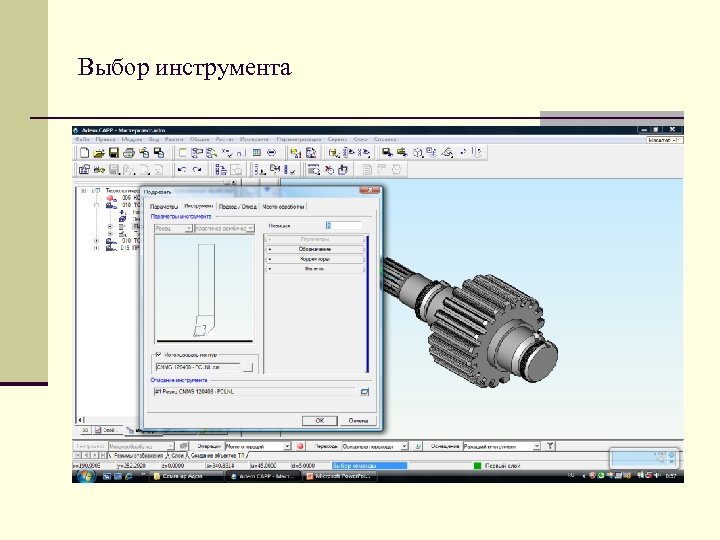The image size is (720, 540).
Task: Undo the last action
Action: (182, 170)
